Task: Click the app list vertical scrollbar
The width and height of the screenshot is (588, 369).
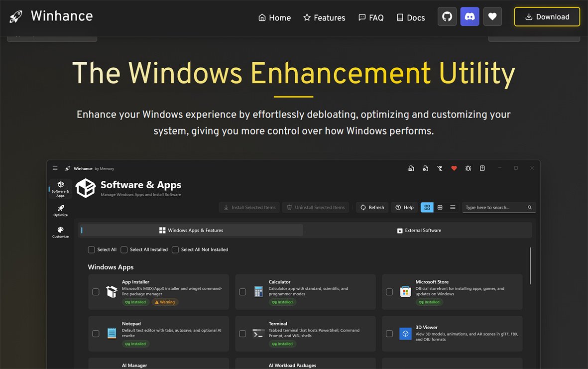Action: pos(530,265)
